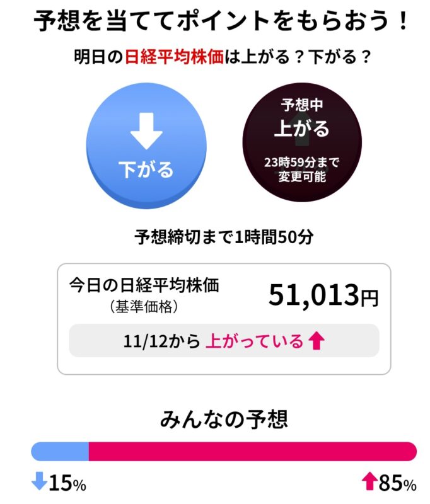Image resolution: width=430 pixels, height=504 pixels.
Task: Click the 予想中 status label
Action: pyautogui.click(x=301, y=105)
